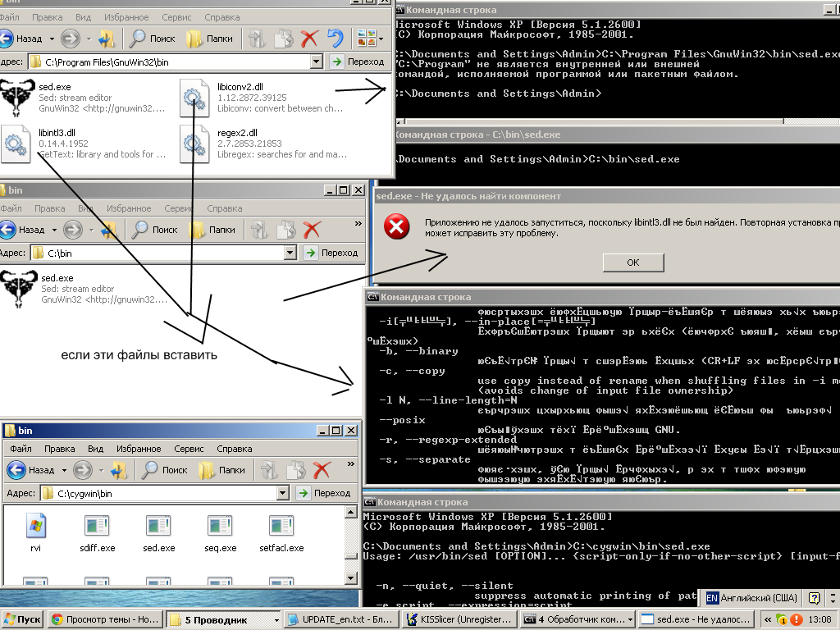The image size is (840, 630).
Task: Click the red X delete icon in the GnuWin32\bin window toolbar
Action: [309, 38]
